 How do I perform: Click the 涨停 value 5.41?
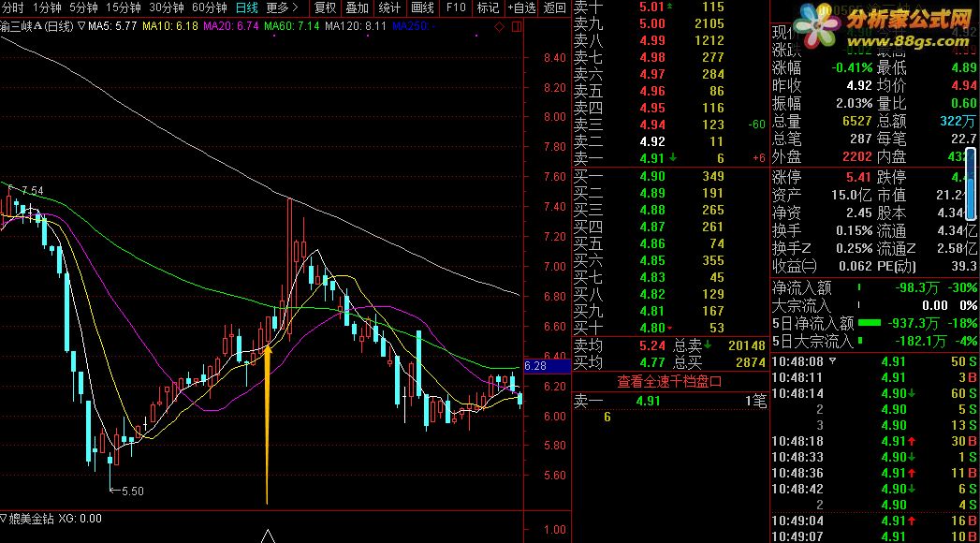pos(858,178)
